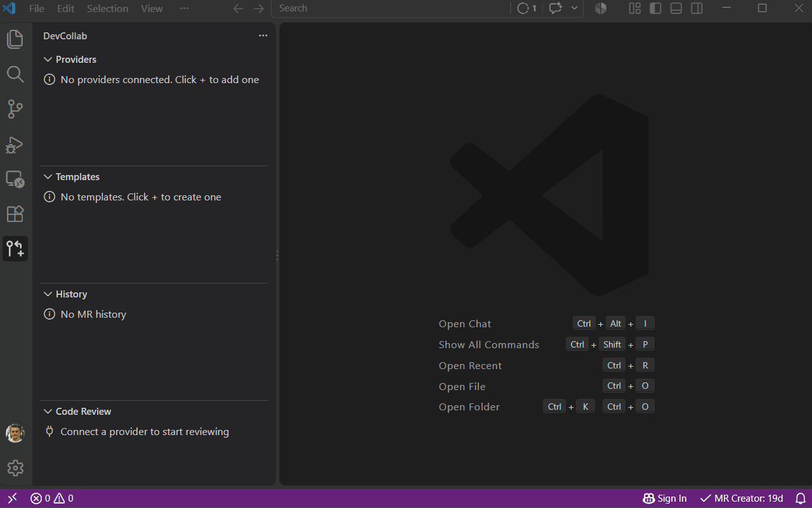The width and height of the screenshot is (812, 508).
Task: Open the DevCollab view more actions menu
Action: pos(263,36)
